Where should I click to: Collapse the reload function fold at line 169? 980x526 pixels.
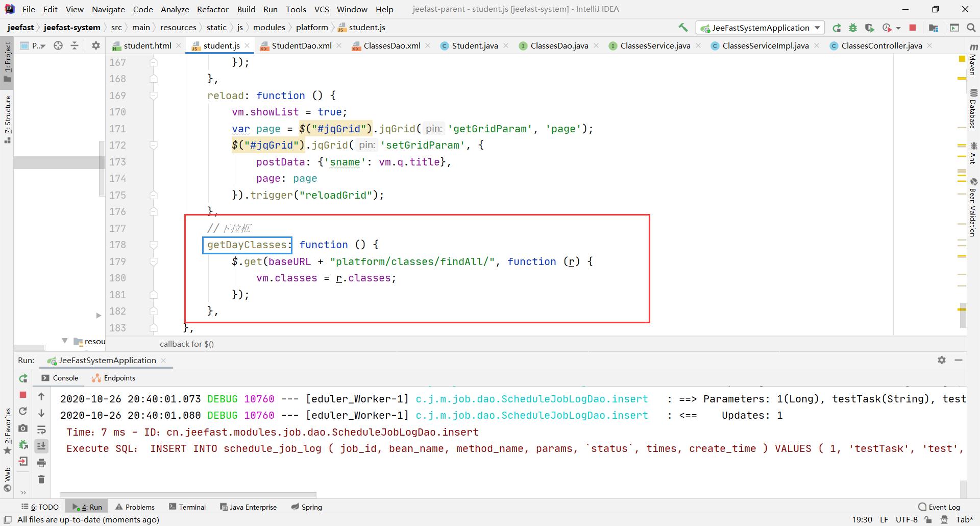(153, 95)
